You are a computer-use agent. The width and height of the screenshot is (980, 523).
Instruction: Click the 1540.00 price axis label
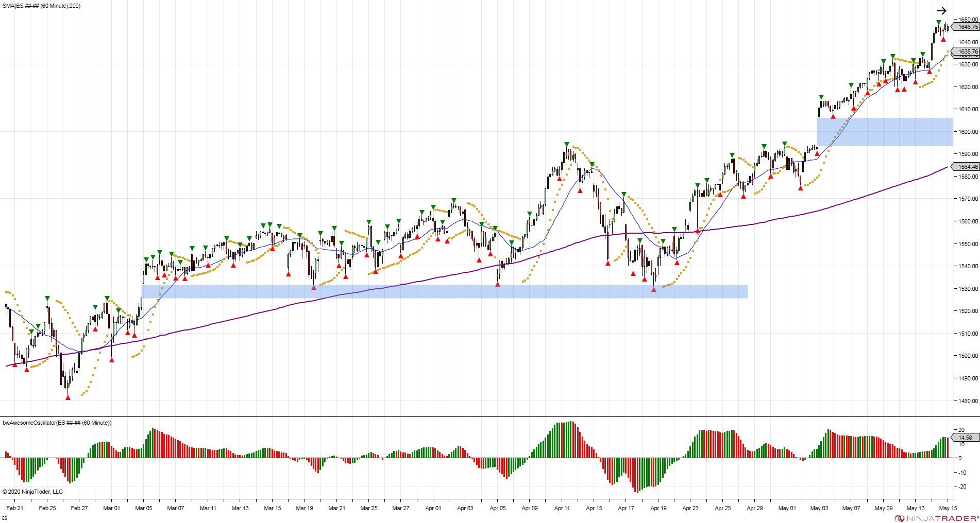tap(968, 266)
